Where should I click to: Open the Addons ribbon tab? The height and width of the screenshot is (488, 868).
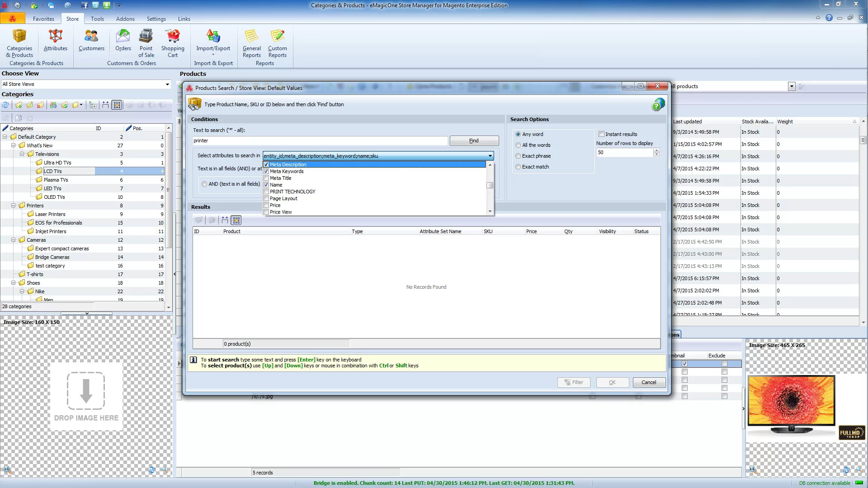(x=125, y=19)
